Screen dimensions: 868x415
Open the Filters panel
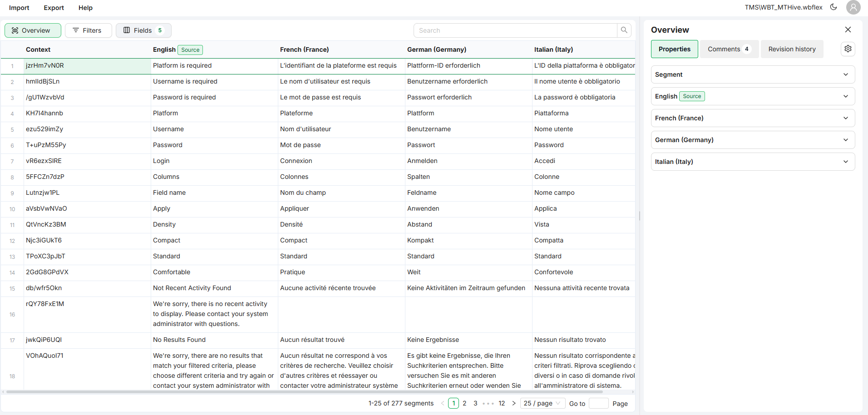tap(88, 30)
